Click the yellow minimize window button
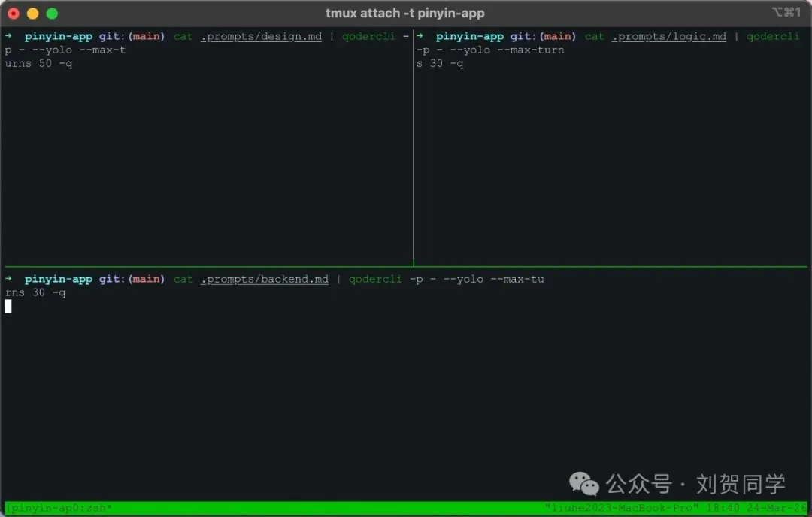 point(32,14)
